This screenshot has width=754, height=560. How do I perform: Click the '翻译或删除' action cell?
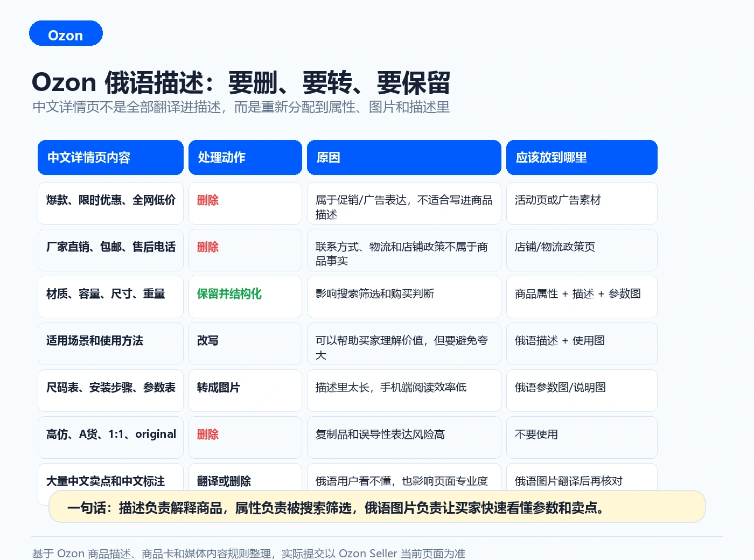point(245,477)
